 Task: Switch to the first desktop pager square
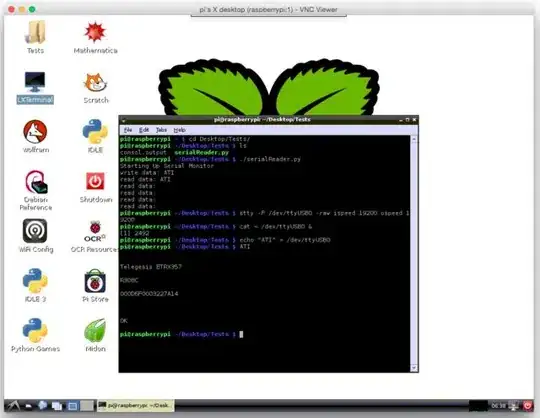point(73,406)
